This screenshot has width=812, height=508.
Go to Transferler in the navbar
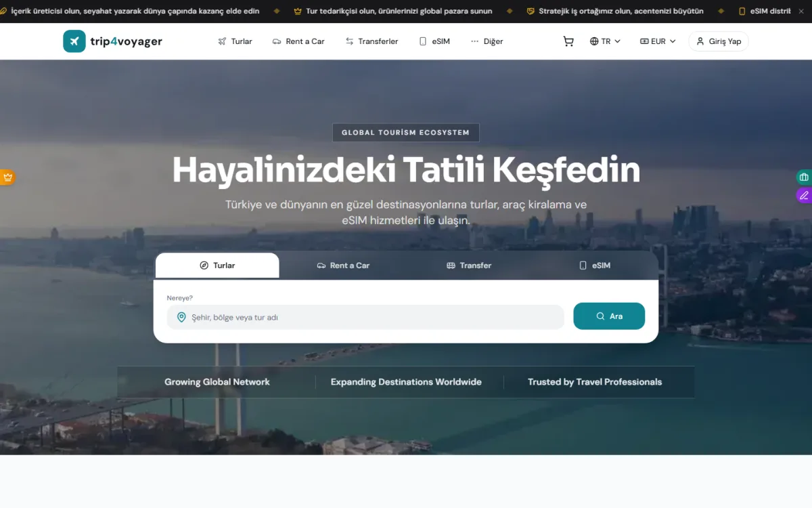(371, 41)
